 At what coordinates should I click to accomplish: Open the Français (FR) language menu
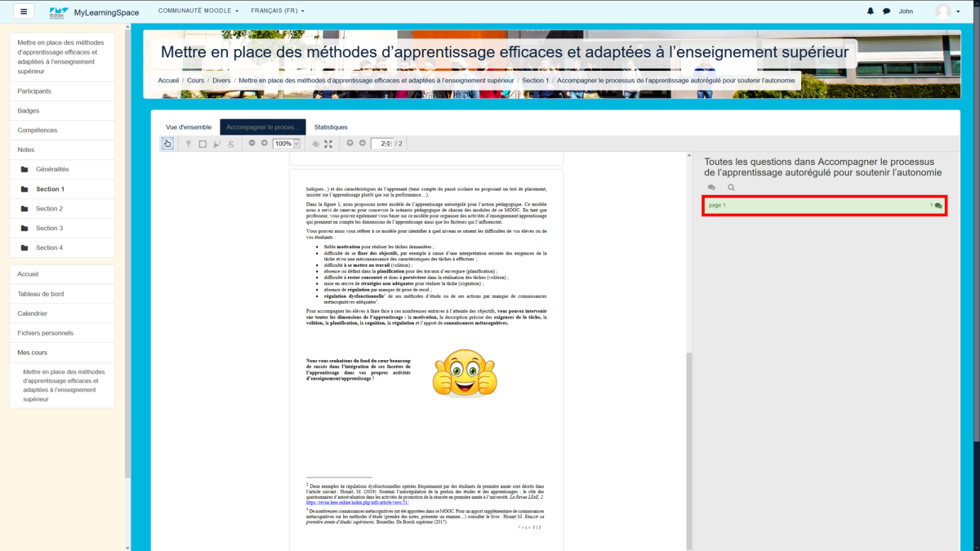278,11
